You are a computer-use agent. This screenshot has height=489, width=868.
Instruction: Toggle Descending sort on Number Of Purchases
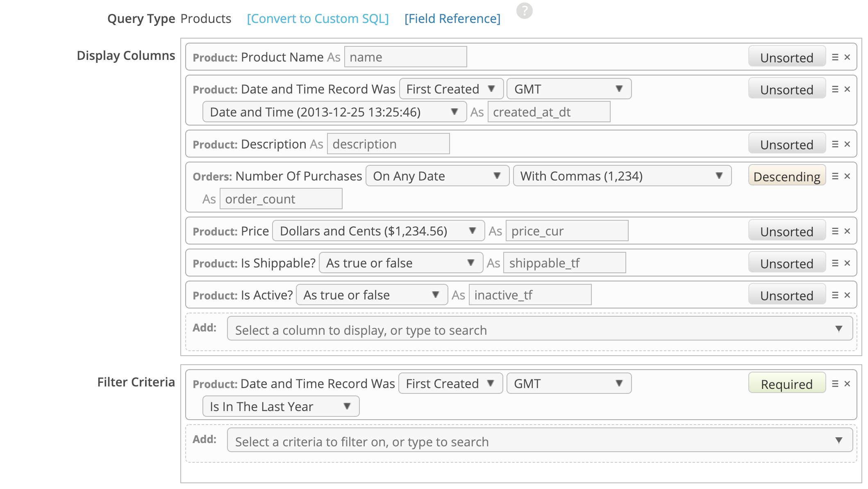click(786, 176)
